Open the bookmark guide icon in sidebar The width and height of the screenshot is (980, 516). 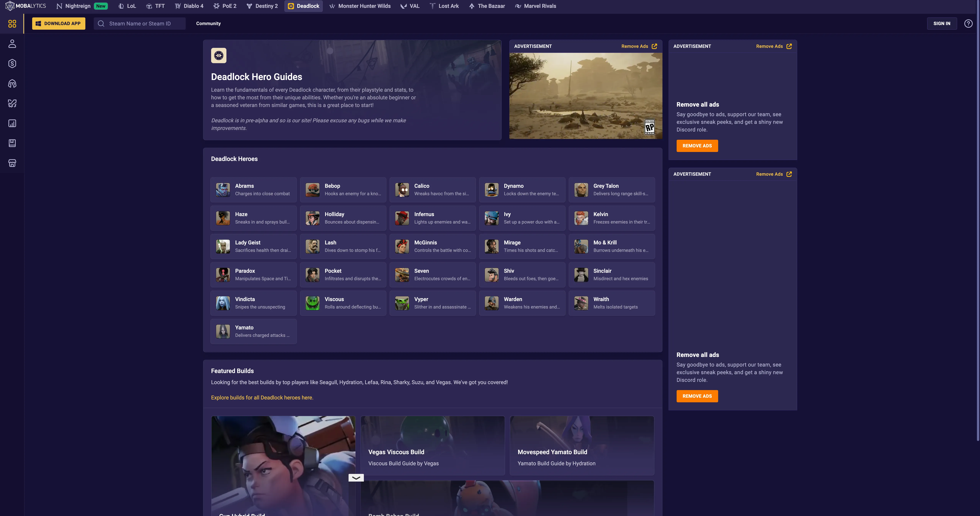pyautogui.click(x=12, y=143)
